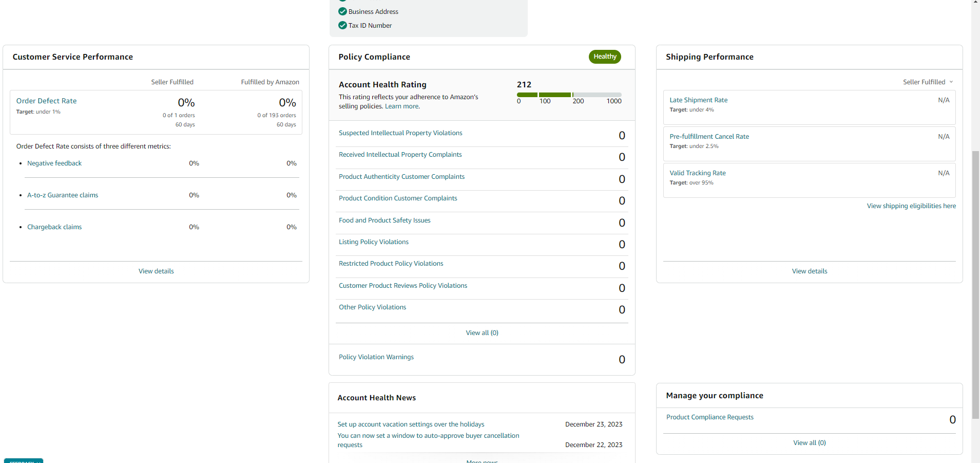
Task: Open Negative feedback metric link
Action: click(54, 163)
